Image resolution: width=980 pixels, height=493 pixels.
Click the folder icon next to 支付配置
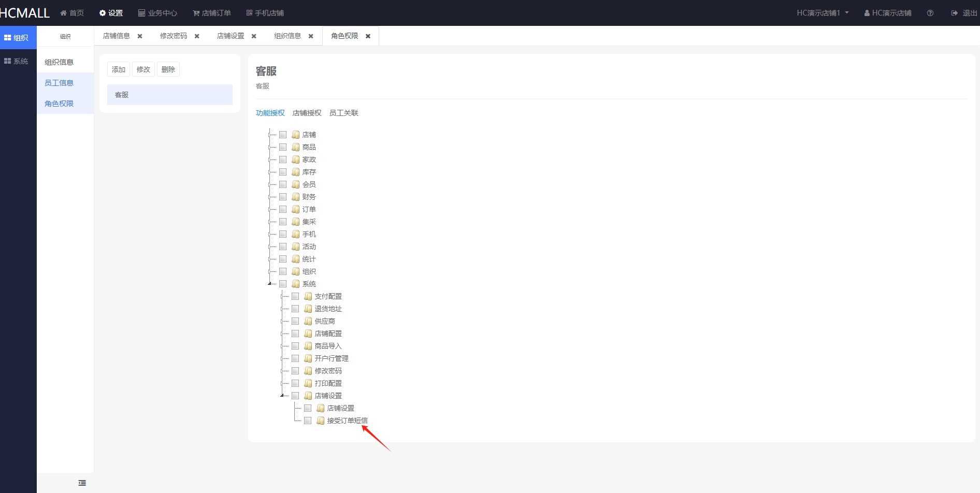coord(308,296)
